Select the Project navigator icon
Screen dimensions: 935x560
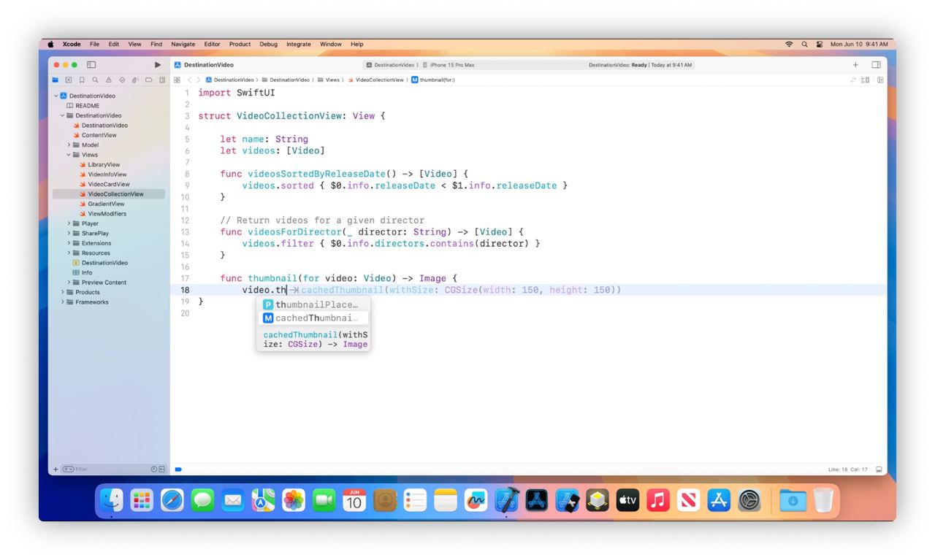(56, 79)
